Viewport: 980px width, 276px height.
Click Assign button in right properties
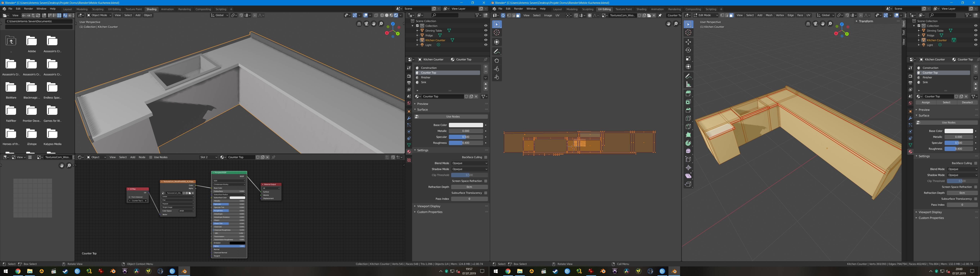point(926,103)
